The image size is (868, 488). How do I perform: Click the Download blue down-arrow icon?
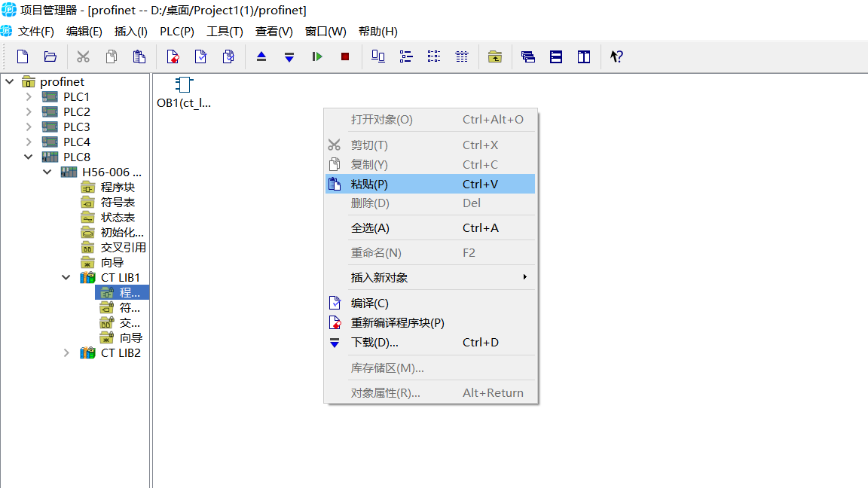click(289, 56)
